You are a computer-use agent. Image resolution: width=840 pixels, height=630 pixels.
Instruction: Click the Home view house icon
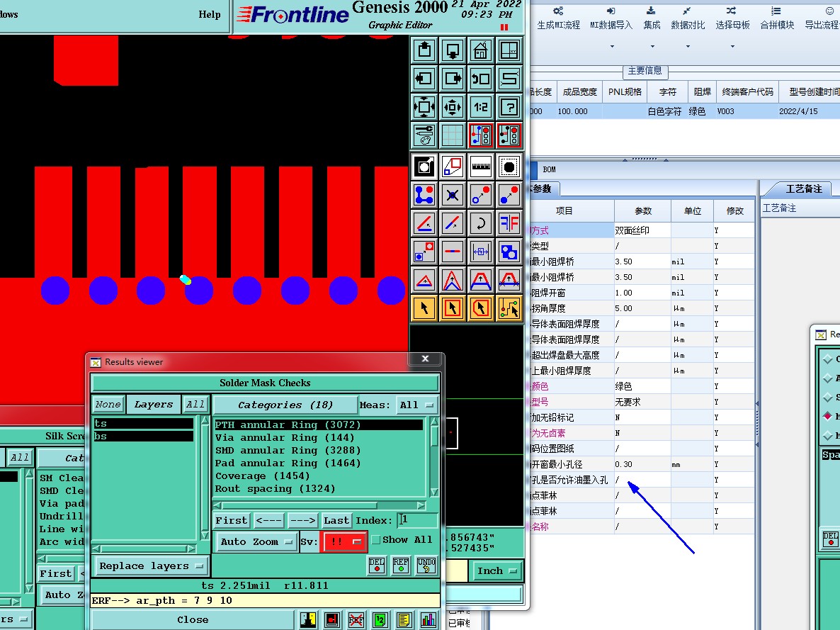pos(480,50)
